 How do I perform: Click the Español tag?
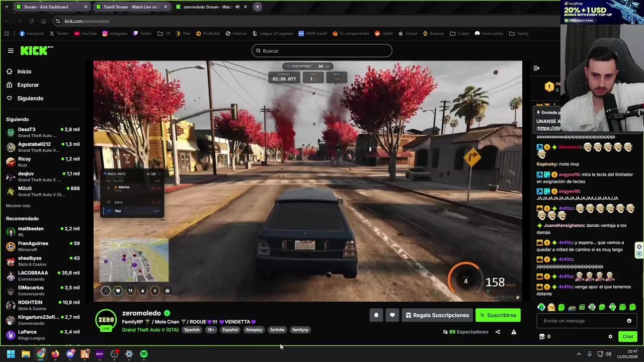tap(230, 330)
